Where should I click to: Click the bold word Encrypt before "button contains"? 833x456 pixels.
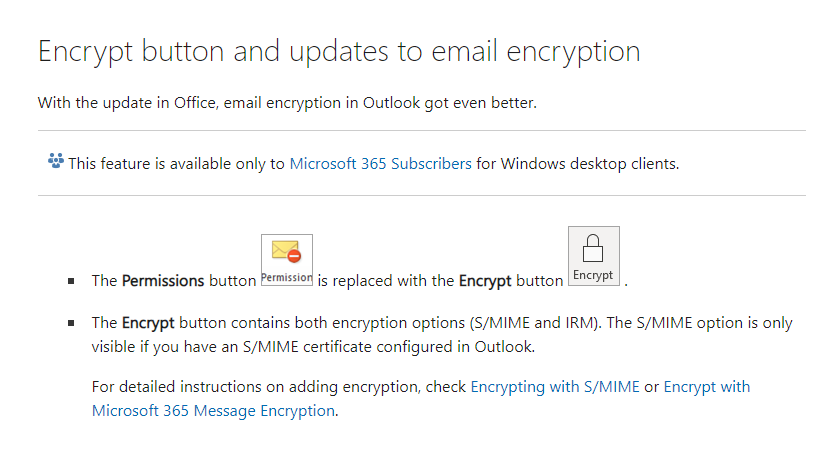[148, 323]
